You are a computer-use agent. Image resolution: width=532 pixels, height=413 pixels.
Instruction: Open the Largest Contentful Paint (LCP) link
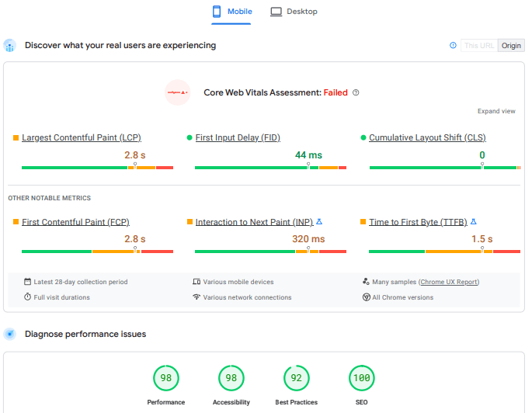coord(82,137)
